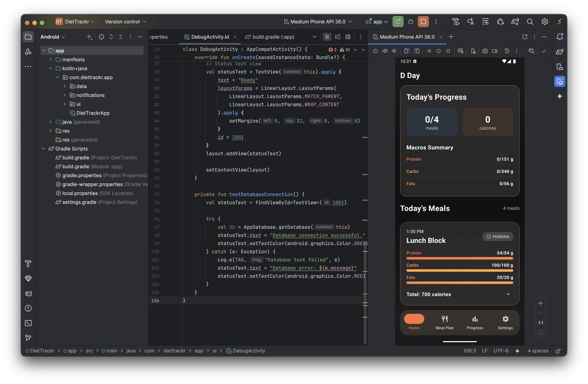This screenshot has width=588, height=384.
Task: Collapse the Gradle Scripts node
Action: pyautogui.click(x=43, y=149)
